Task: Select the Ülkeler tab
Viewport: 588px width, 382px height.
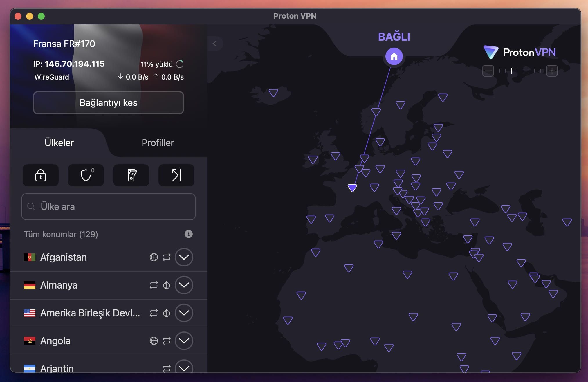Action: (59, 143)
